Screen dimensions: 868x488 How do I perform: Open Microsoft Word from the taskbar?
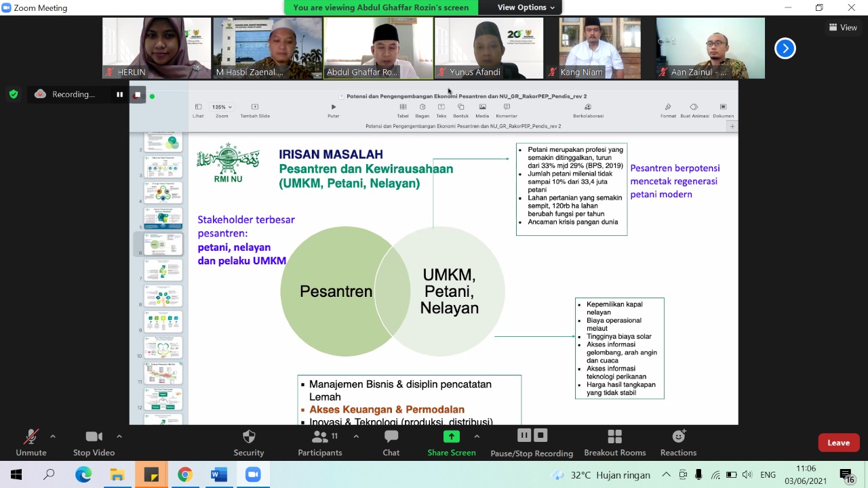coord(219,474)
